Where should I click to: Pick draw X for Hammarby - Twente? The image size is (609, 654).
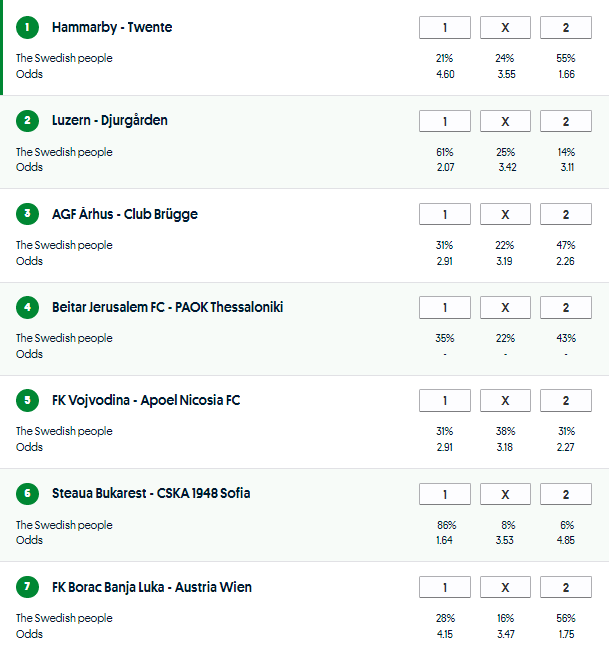point(505,28)
